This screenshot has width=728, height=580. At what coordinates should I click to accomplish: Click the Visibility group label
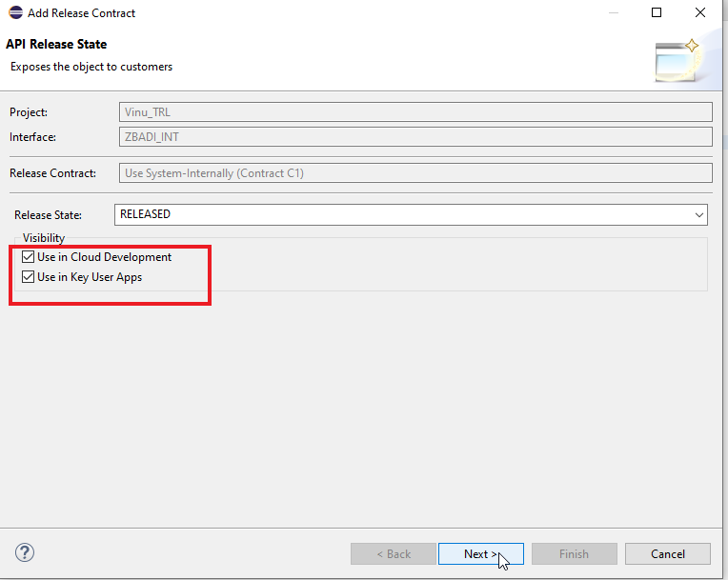tap(44, 238)
